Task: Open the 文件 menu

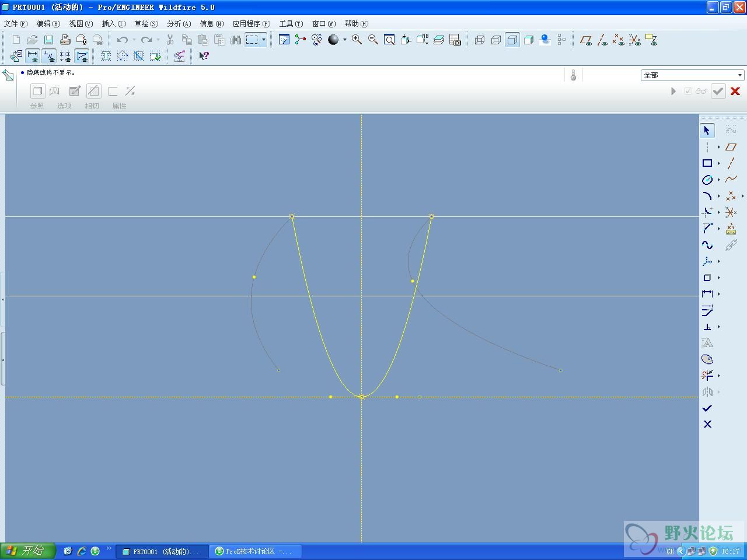Action: click(16, 24)
